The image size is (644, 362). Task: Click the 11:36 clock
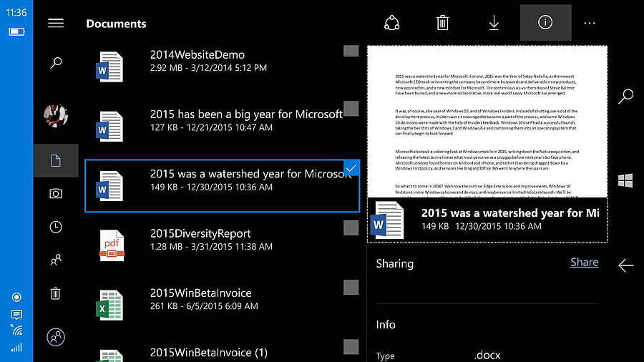point(16,13)
